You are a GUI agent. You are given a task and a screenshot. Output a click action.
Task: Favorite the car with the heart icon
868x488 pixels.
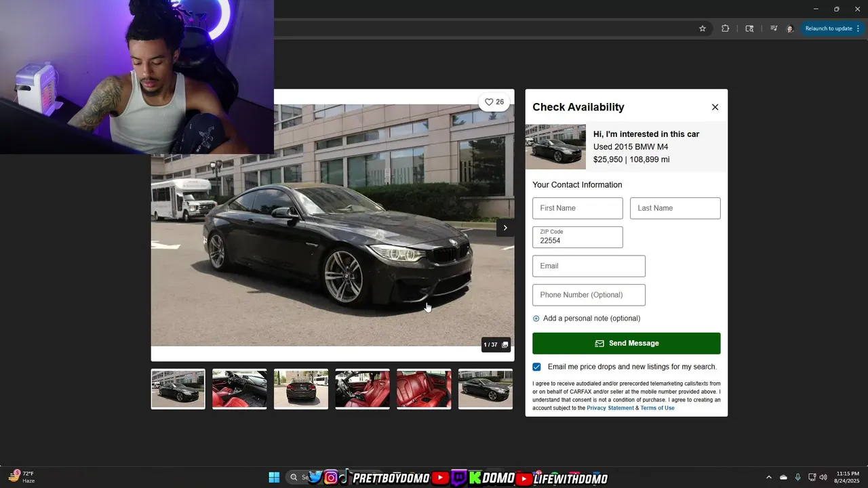[x=494, y=102]
